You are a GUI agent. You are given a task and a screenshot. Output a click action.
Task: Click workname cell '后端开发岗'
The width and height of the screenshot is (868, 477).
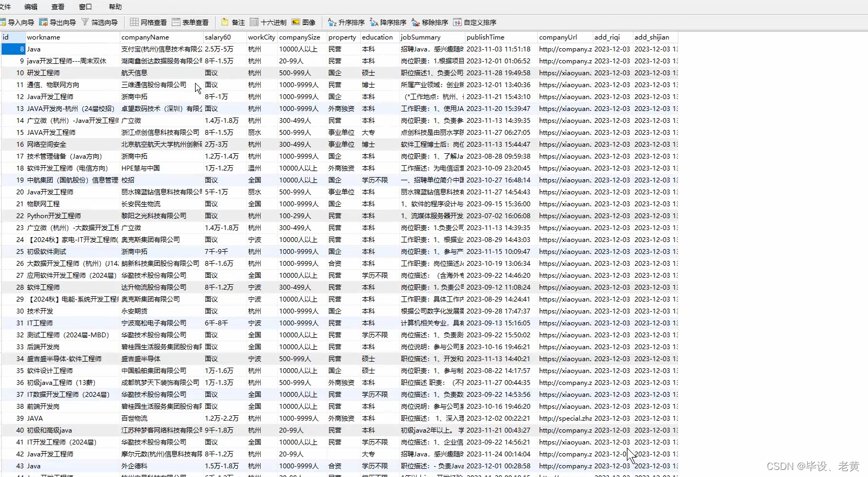[73, 347]
